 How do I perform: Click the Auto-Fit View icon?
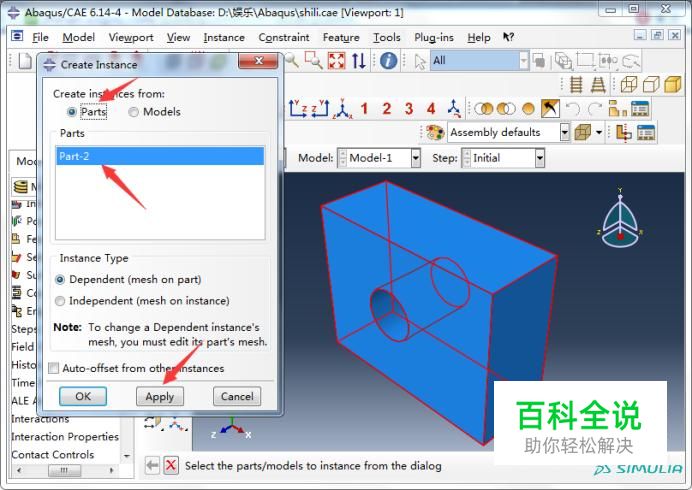click(x=337, y=60)
